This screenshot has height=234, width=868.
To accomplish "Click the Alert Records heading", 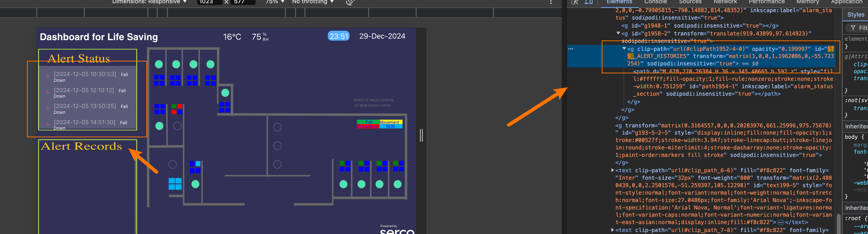I will (81, 146).
